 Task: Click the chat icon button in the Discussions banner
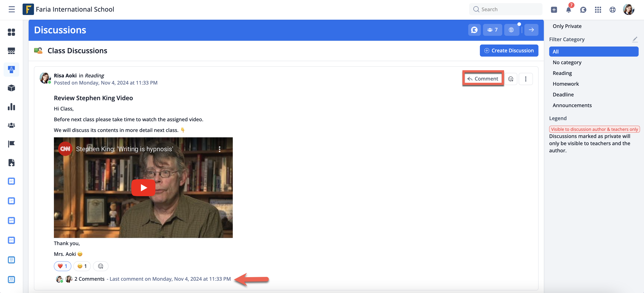coord(474,30)
